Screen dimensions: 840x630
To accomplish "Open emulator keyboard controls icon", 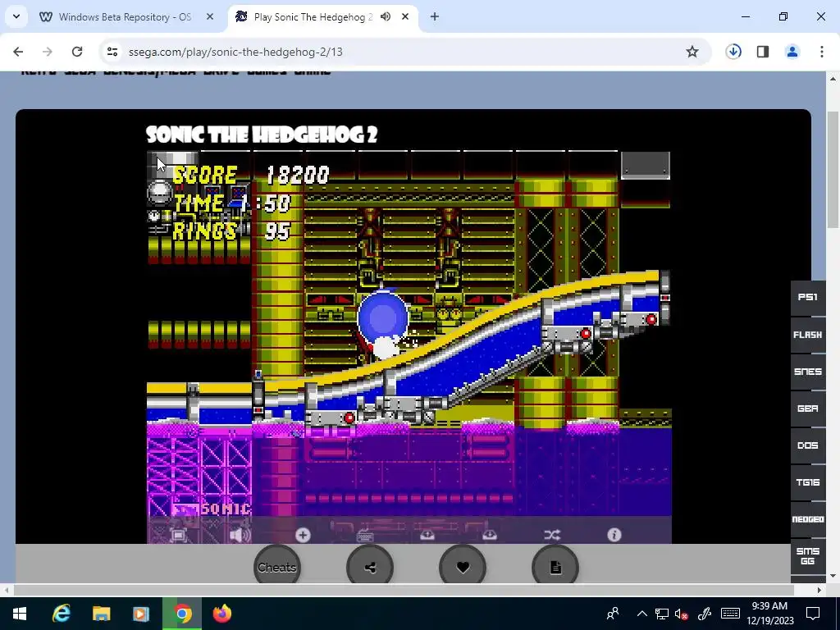I will point(365,535).
